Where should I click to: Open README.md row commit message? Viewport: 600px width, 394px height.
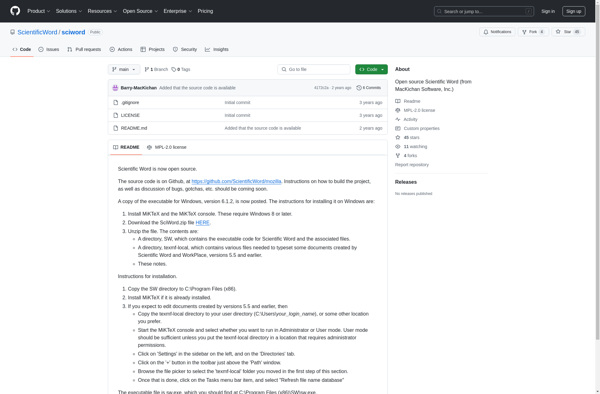[262, 128]
